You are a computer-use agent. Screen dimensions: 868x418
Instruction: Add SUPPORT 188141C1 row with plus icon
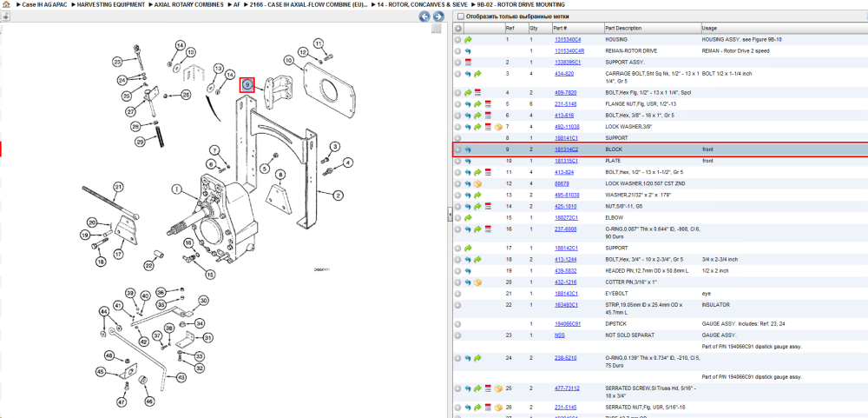pyautogui.click(x=457, y=137)
